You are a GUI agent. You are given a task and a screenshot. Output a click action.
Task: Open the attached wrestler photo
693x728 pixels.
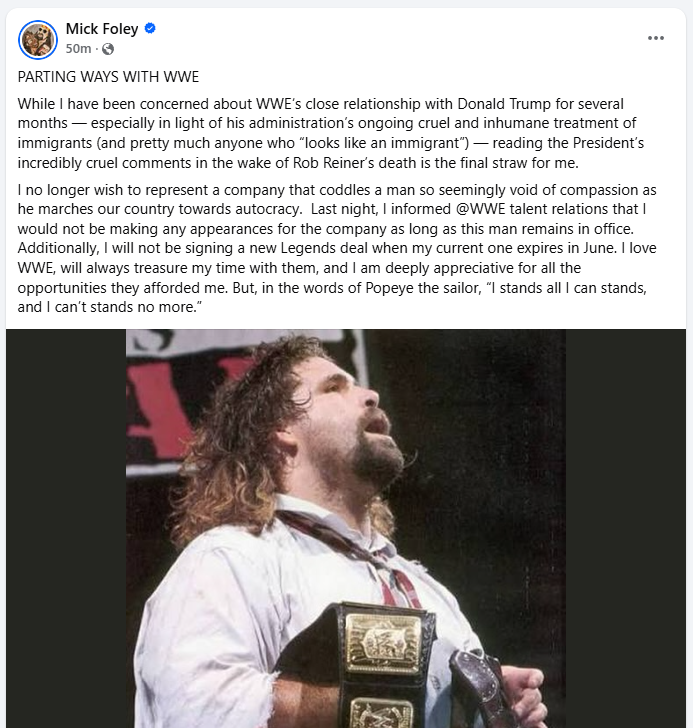[x=346, y=528]
